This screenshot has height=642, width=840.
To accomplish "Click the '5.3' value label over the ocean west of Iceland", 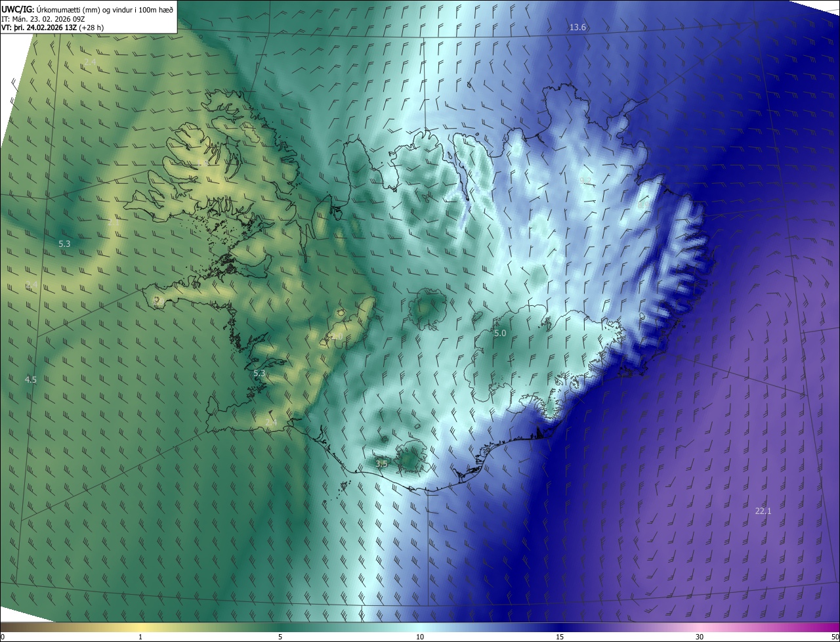I will click(64, 244).
